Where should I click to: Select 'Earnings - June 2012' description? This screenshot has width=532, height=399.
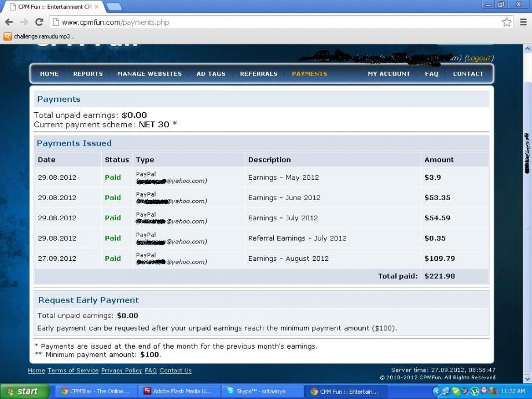tap(284, 198)
